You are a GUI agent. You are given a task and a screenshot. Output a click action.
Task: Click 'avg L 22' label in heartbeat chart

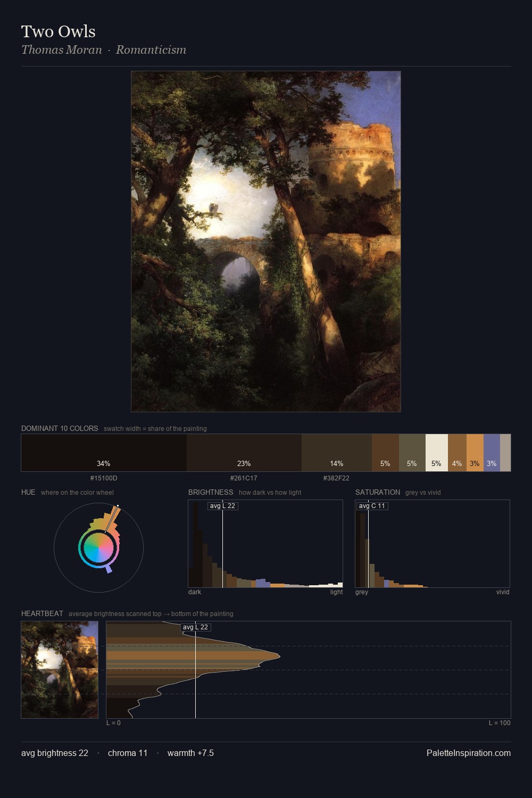195,627
